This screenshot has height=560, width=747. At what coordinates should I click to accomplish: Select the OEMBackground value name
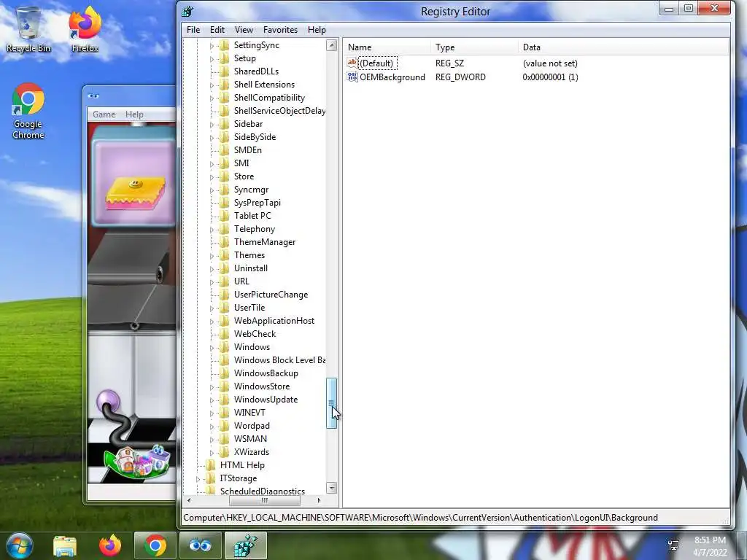pos(392,77)
